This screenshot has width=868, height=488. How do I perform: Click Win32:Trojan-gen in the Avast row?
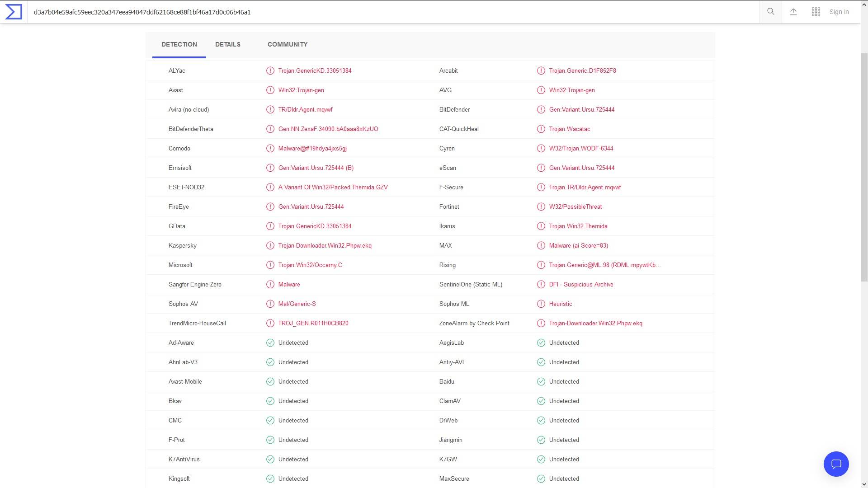point(301,90)
